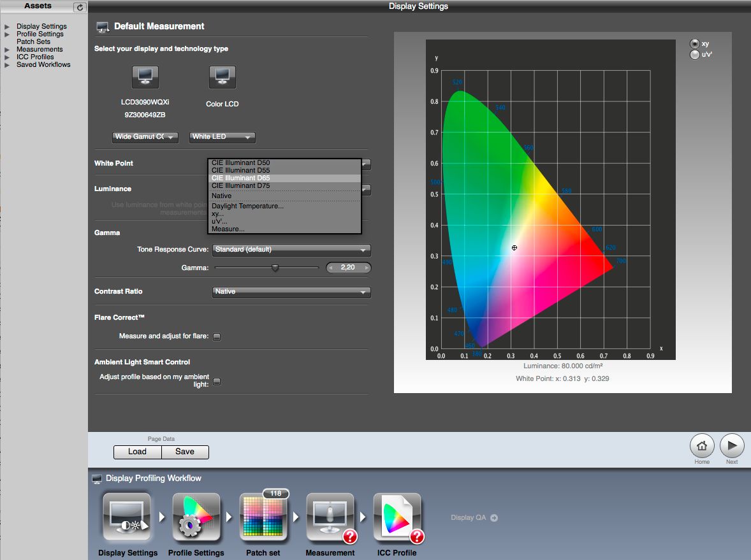Expand ICC Profiles in the Assets sidebar
The width and height of the screenshot is (751, 560).
(x=7, y=57)
